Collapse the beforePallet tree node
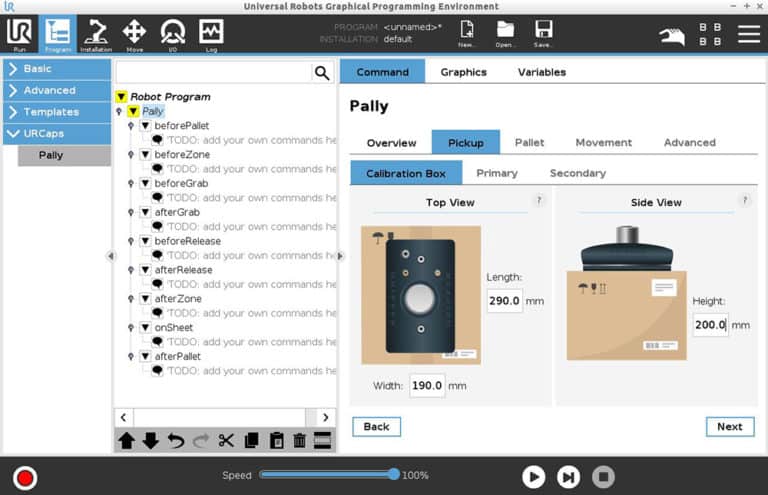 tap(145, 127)
